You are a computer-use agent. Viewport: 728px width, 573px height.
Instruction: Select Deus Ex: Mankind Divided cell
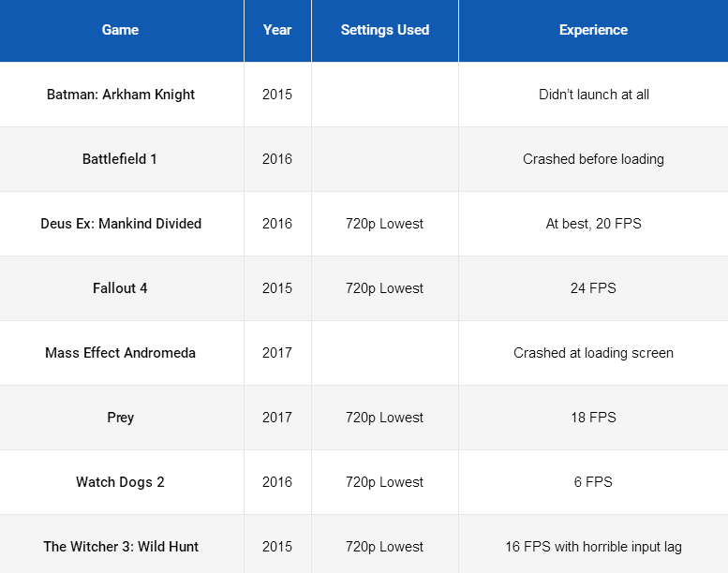tap(121, 224)
